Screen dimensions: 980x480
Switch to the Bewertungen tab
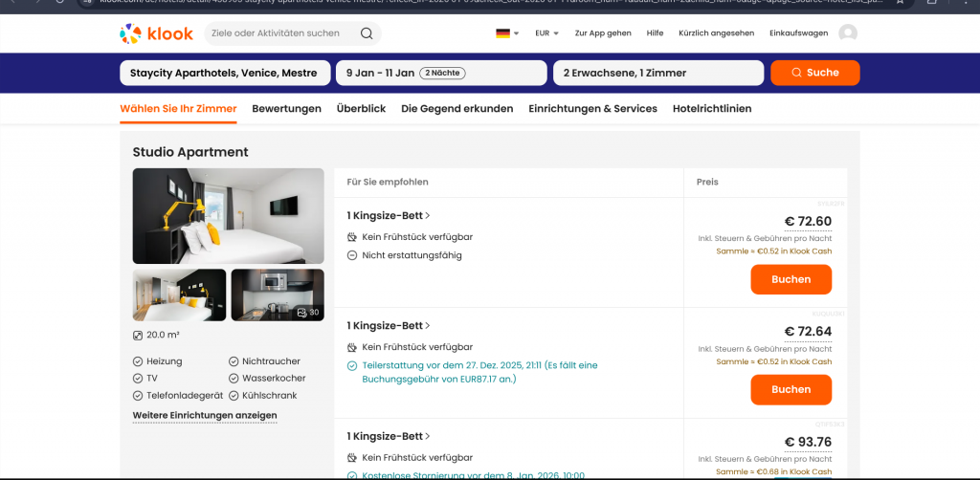pos(286,109)
